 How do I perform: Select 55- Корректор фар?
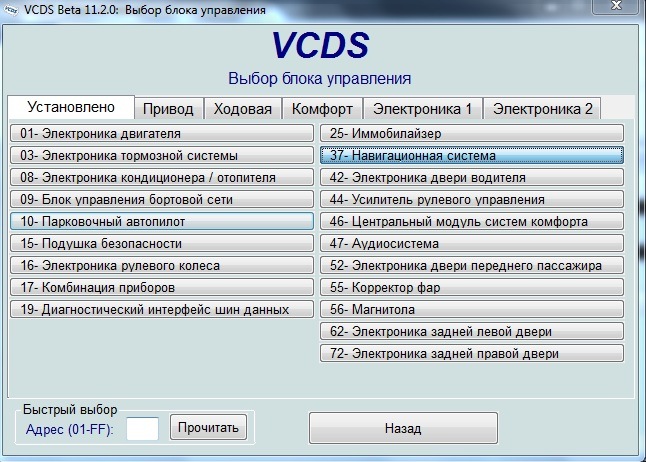point(472,287)
